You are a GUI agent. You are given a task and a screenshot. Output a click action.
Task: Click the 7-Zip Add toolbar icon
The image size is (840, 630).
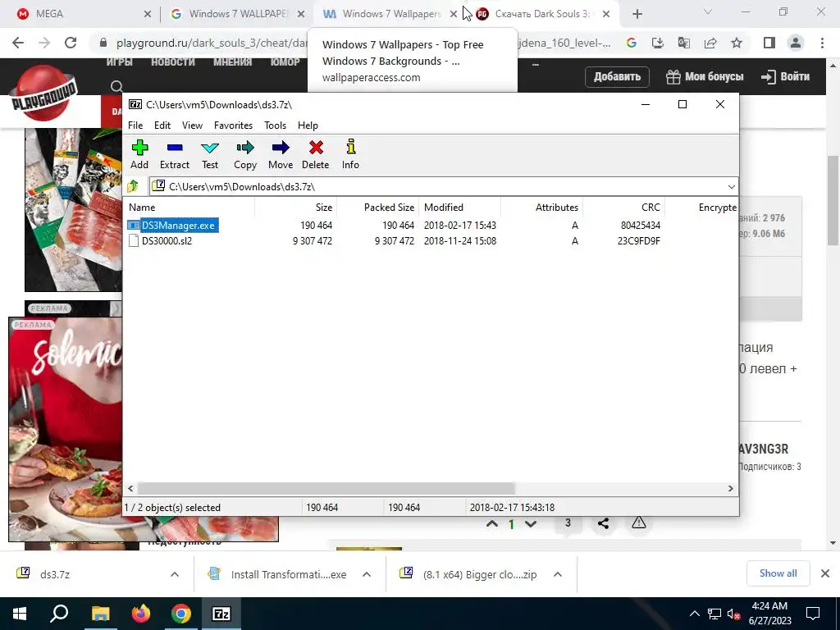tap(139, 154)
